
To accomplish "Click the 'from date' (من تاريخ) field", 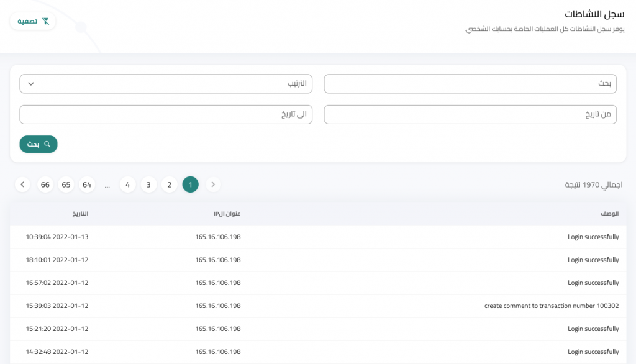I will point(470,114).
